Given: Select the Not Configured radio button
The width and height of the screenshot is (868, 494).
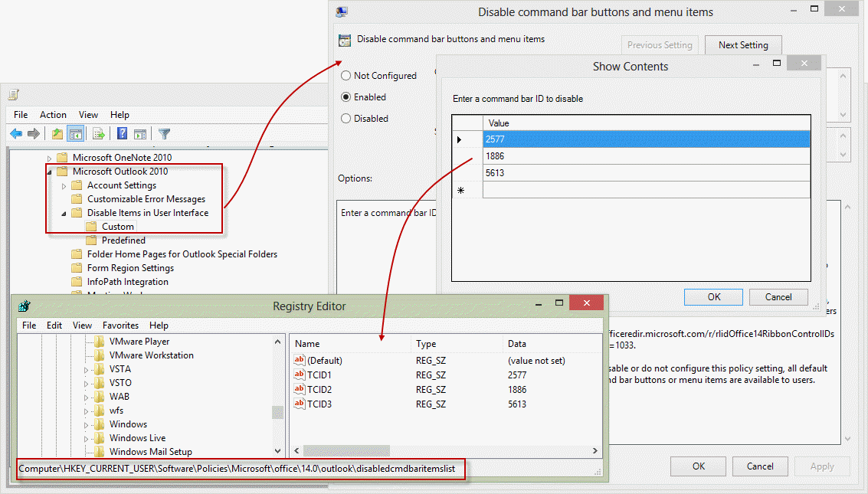Looking at the screenshot, I should click(346, 75).
